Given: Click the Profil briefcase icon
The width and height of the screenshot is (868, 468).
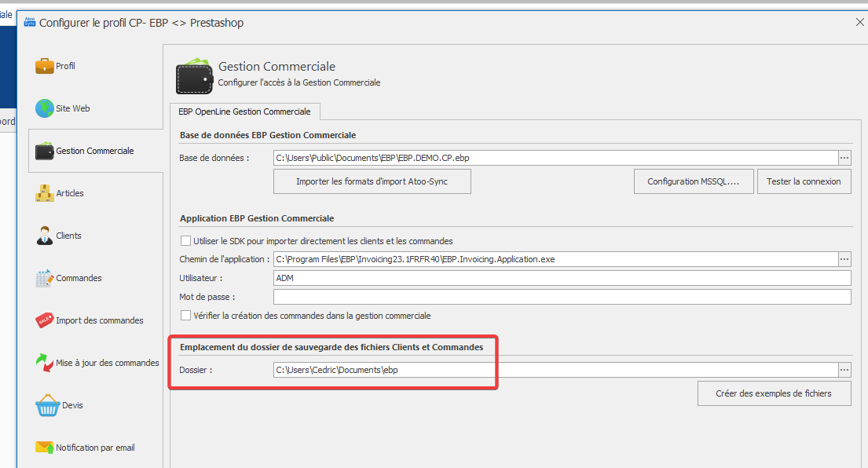Looking at the screenshot, I should tap(44, 66).
